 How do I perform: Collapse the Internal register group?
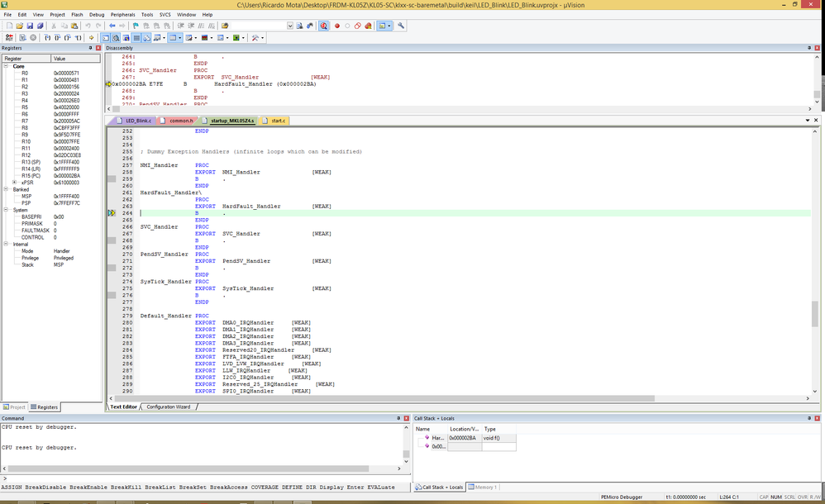(7, 244)
